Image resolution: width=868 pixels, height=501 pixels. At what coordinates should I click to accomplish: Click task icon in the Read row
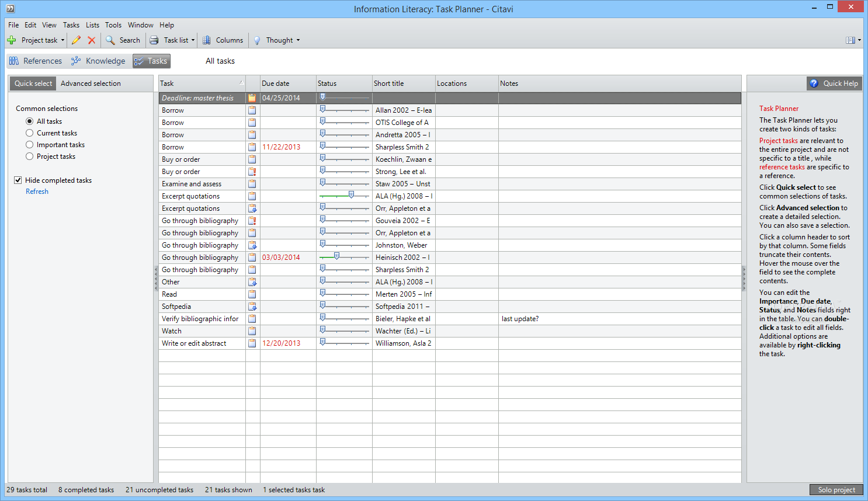pos(252,294)
